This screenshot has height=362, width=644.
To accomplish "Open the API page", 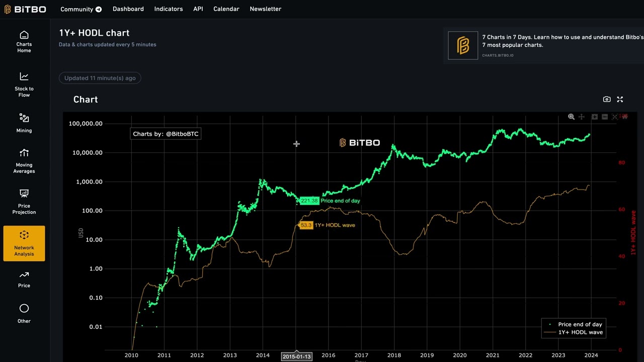I will click(x=198, y=9).
